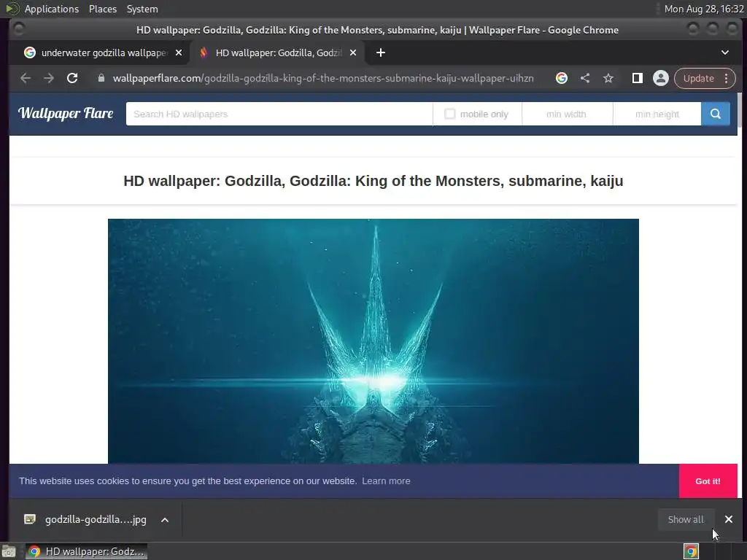
Task: Open Chrome three-dot menu
Action: (x=727, y=78)
